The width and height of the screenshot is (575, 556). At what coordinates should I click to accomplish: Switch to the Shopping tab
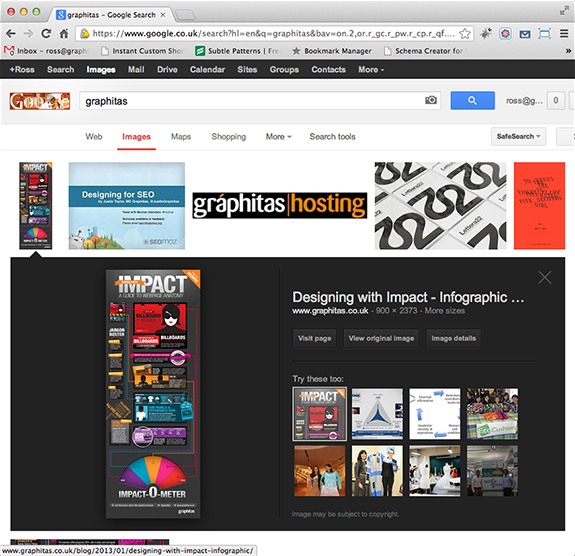[x=228, y=136]
